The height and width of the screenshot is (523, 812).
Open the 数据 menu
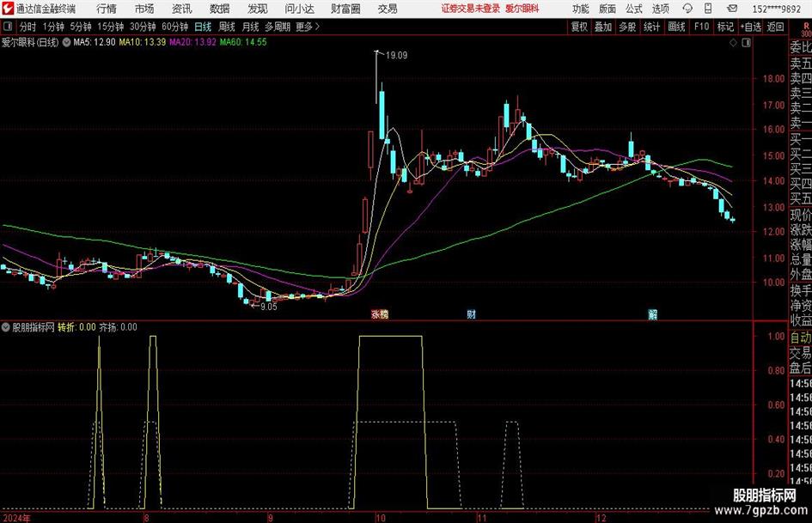coord(220,9)
